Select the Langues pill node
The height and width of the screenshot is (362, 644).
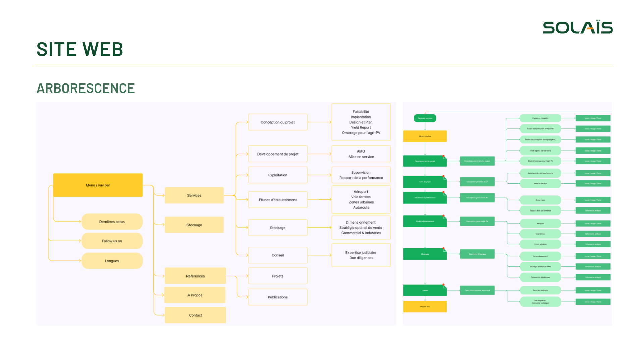[x=112, y=261]
